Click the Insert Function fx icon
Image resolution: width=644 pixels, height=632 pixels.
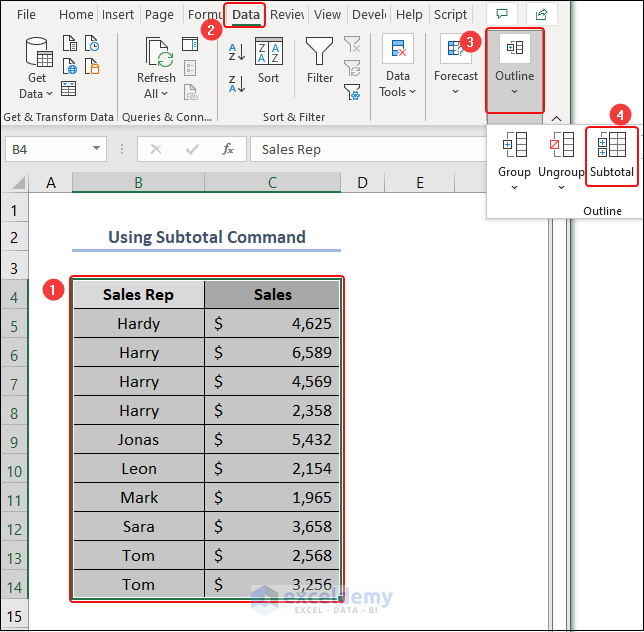[228, 149]
